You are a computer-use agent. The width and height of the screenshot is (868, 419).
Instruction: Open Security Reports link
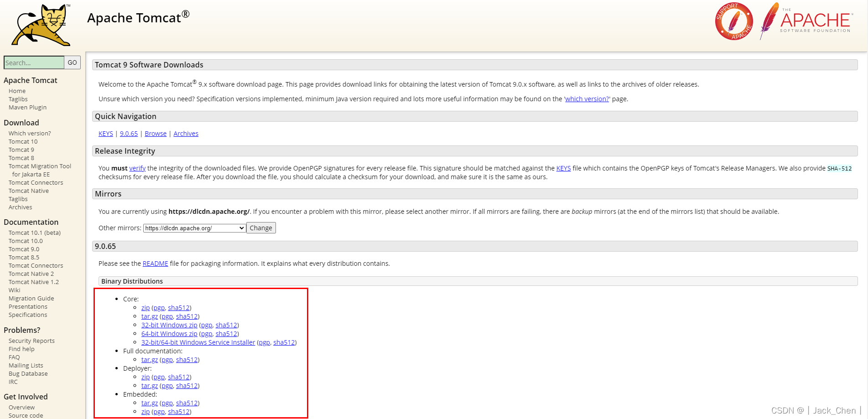tap(31, 341)
